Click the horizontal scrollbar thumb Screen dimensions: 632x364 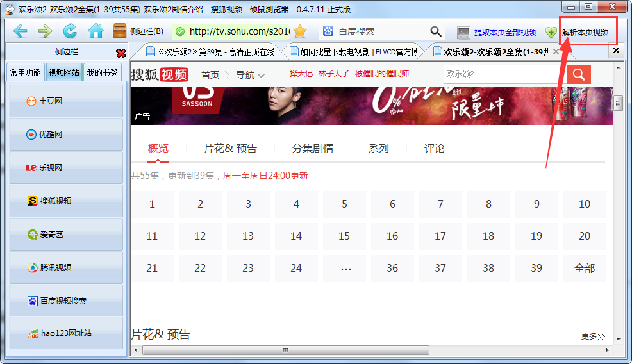click(286, 350)
